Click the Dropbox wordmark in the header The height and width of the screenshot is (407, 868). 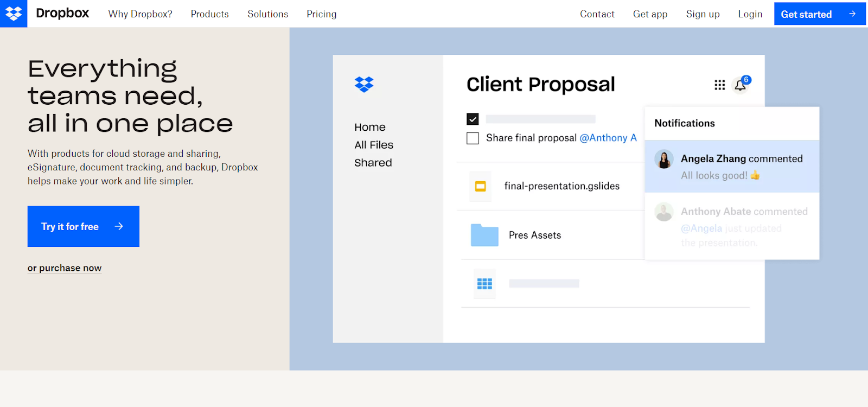tap(62, 14)
